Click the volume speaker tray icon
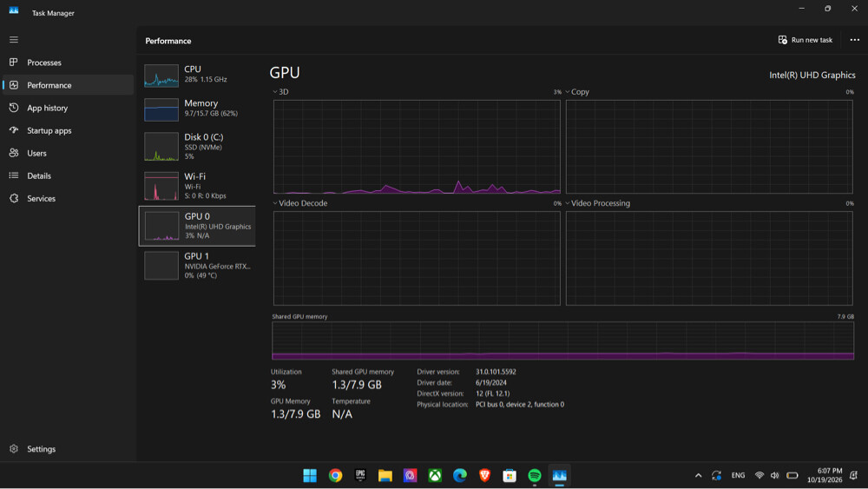The height and width of the screenshot is (489, 868). click(775, 476)
